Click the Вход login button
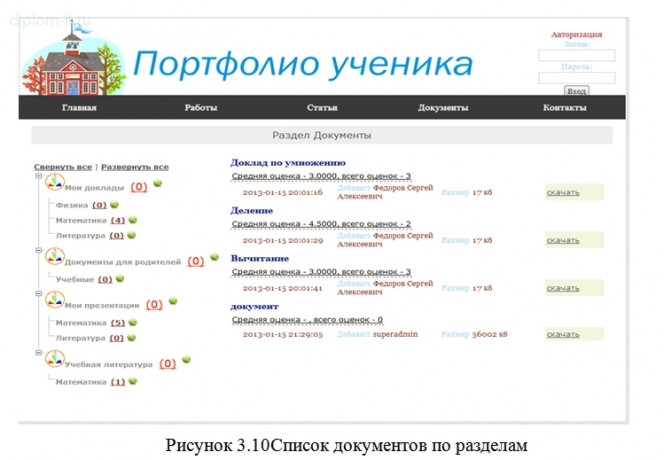Viewport: 664px width, 460px height. pyautogui.click(x=576, y=91)
